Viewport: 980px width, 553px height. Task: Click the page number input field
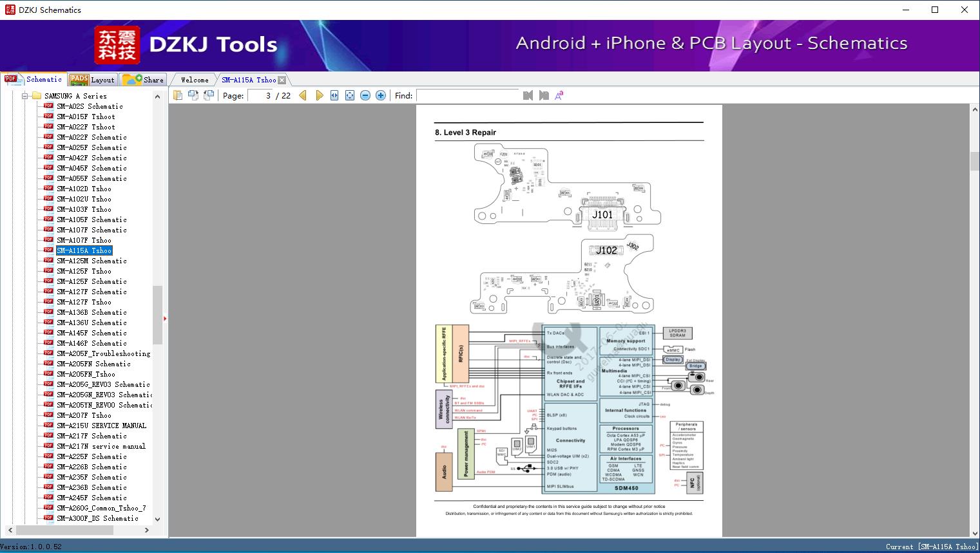point(260,95)
